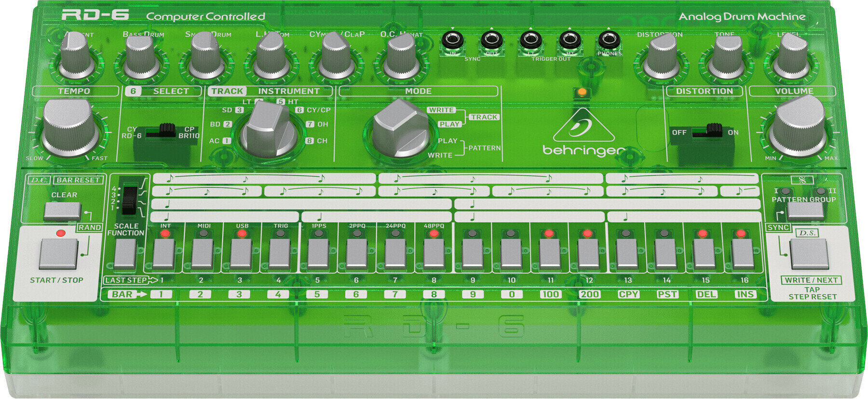This screenshot has height=399, width=868.
Task: Toggle the Distortion Off/On switch
Action: coord(714,131)
